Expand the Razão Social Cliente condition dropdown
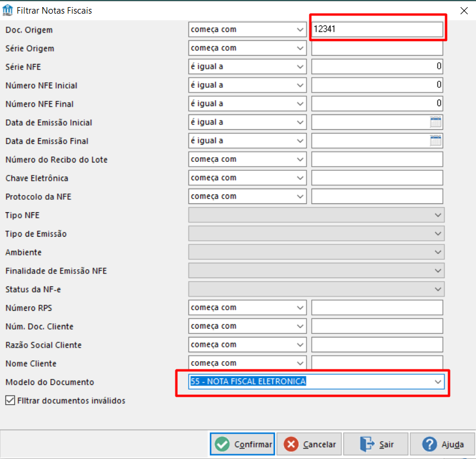Viewport: 476px width, 459px height. pyautogui.click(x=247, y=345)
